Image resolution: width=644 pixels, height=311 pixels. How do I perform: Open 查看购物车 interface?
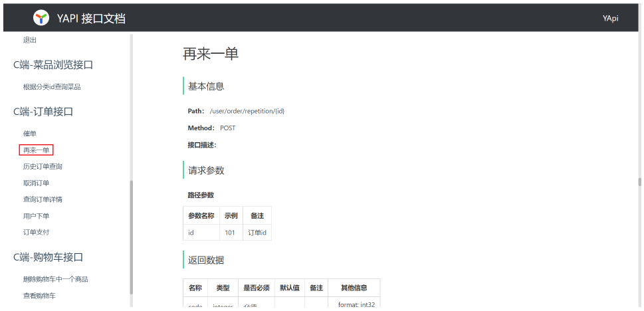[x=39, y=296]
